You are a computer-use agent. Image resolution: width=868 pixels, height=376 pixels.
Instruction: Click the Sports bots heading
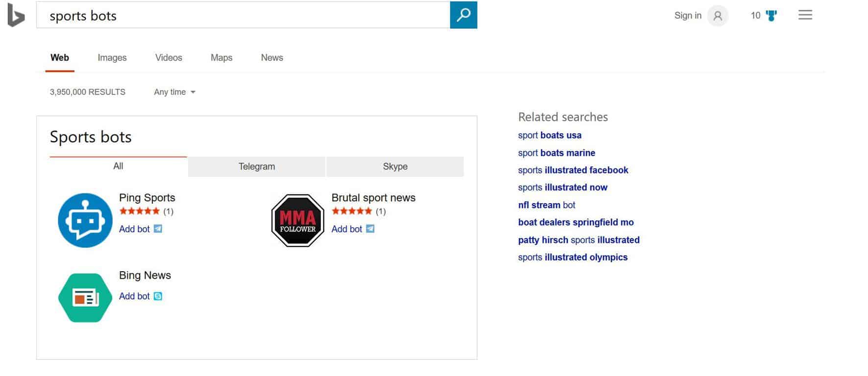(x=91, y=137)
